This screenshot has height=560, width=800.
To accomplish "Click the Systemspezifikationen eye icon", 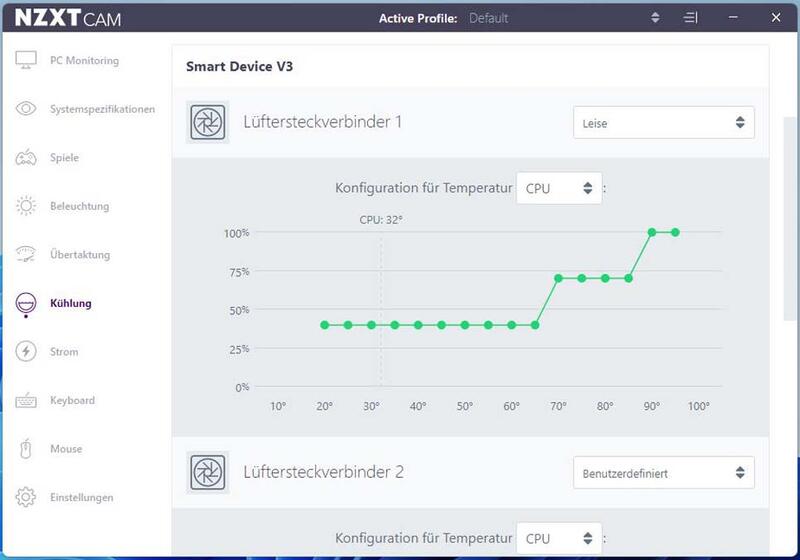I will (x=26, y=109).
